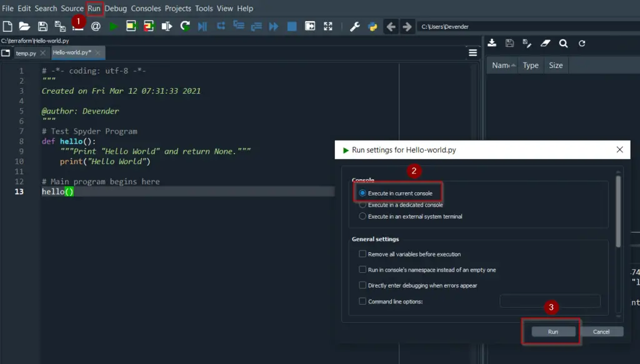
Task: Select Execute in a dedicated console
Action: (x=362, y=205)
